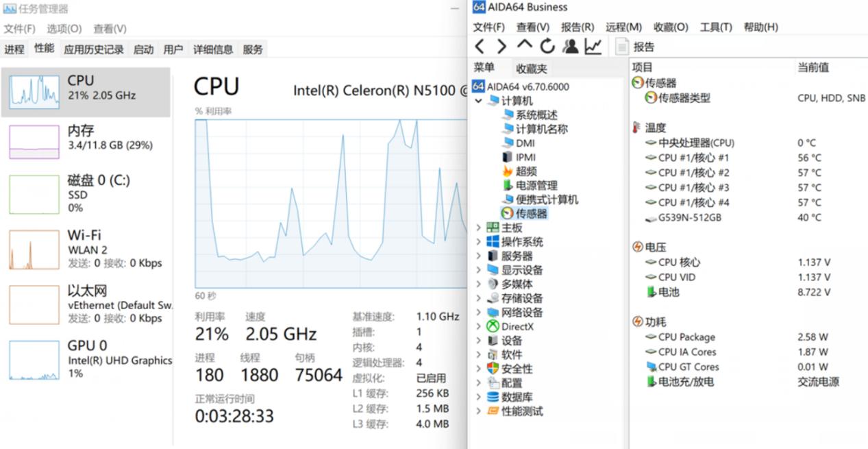Open the 远程(M) menu in AIDA64
Viewport: 868px width, 449px height.
click(623, 27)
